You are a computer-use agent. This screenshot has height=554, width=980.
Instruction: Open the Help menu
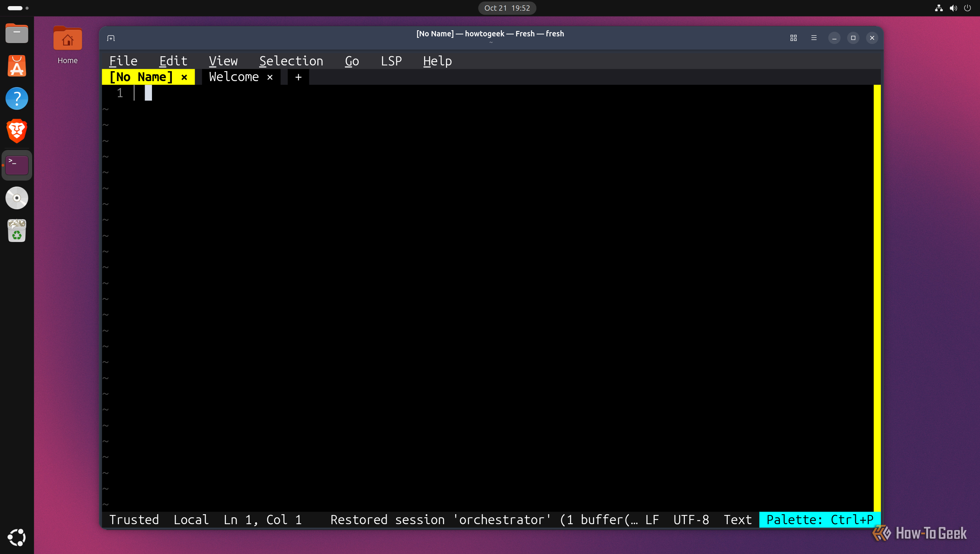click(437, 61)
